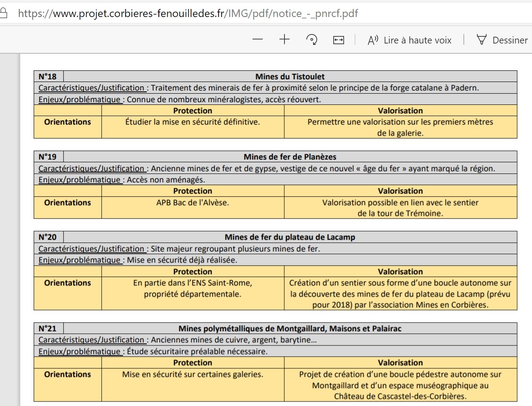Toggle fit to page width
532x406 pixels.
click(338, 40)
